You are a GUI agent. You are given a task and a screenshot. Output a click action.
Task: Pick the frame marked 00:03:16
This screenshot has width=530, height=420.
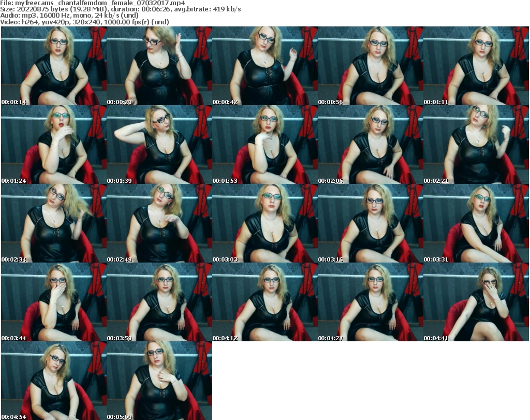coord(371,223)
